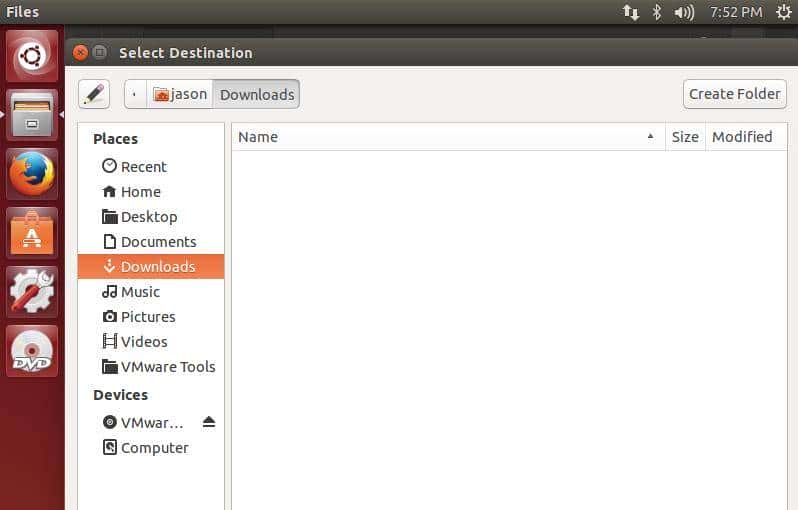Open Files manager in launcher
Viewport: 798px width, 510px height.
[32, 115]
